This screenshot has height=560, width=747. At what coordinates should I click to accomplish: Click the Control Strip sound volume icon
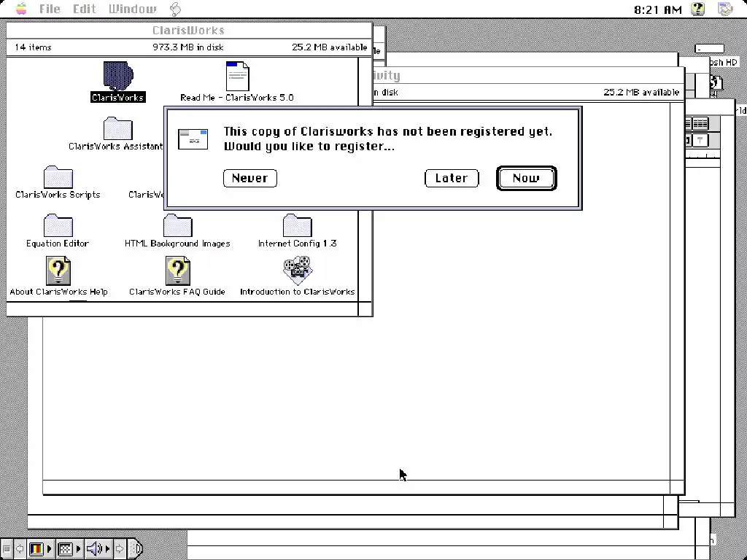[x=94, y=549]
